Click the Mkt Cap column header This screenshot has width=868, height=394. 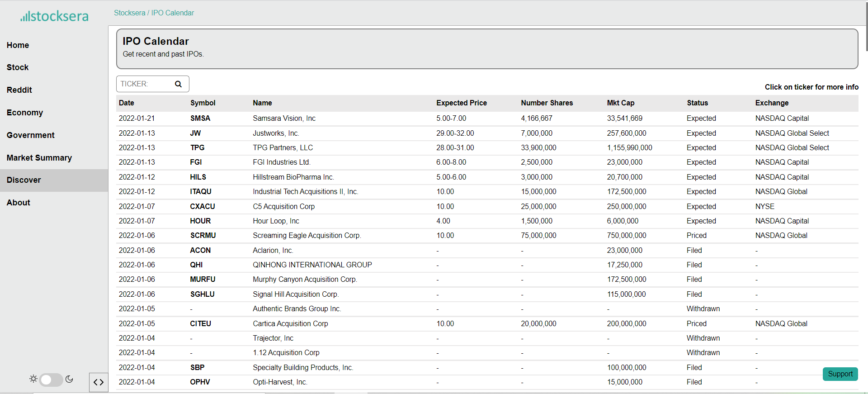(x=621, y=103)
